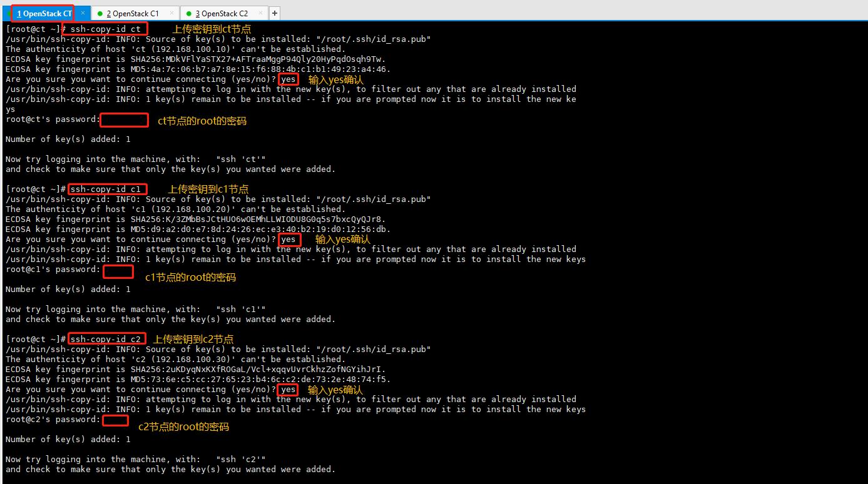The image size is (868, 484).
Task: Open a new session tab with plus button
Action: tap(275, 13)
